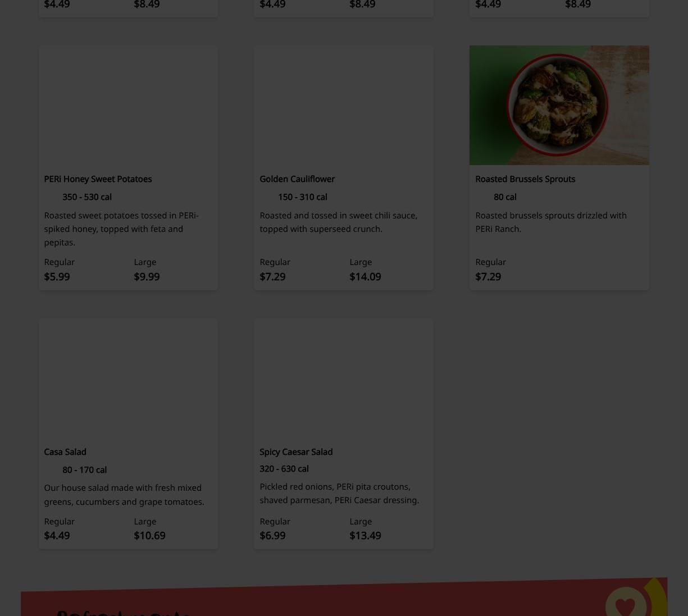Pick Regular price for Roasted Brussels Sprouts
The image size is (688, 616).
(x=488, y=276)
